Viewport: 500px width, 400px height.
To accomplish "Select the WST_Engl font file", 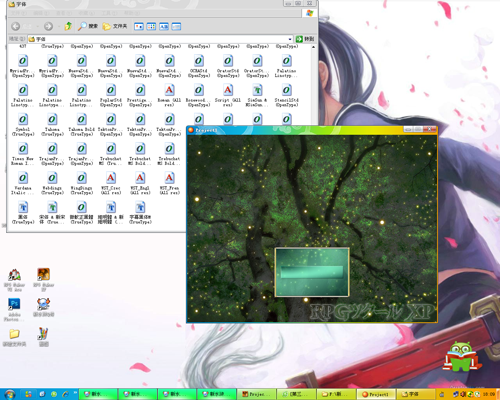I will [x=140, y=184].
